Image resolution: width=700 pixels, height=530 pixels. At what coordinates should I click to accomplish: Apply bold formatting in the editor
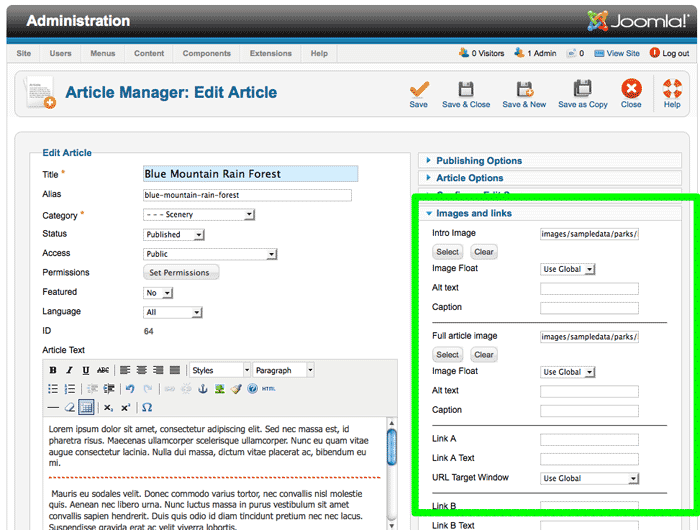point(54,370)
